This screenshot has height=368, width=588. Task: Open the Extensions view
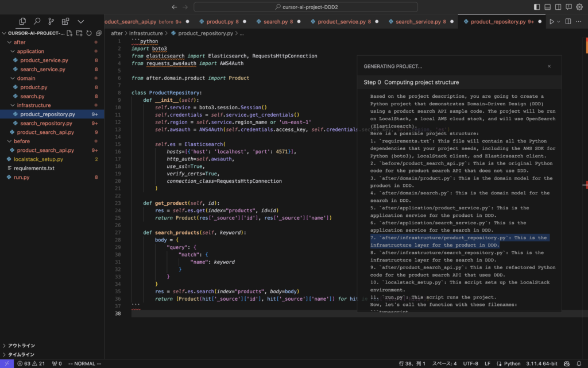coord(65,21)
